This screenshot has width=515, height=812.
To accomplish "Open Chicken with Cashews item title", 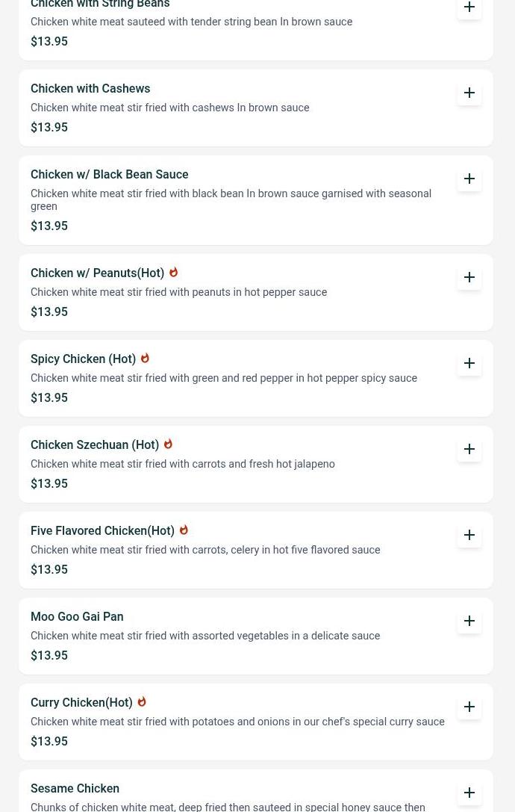I will tap(90, 89).
